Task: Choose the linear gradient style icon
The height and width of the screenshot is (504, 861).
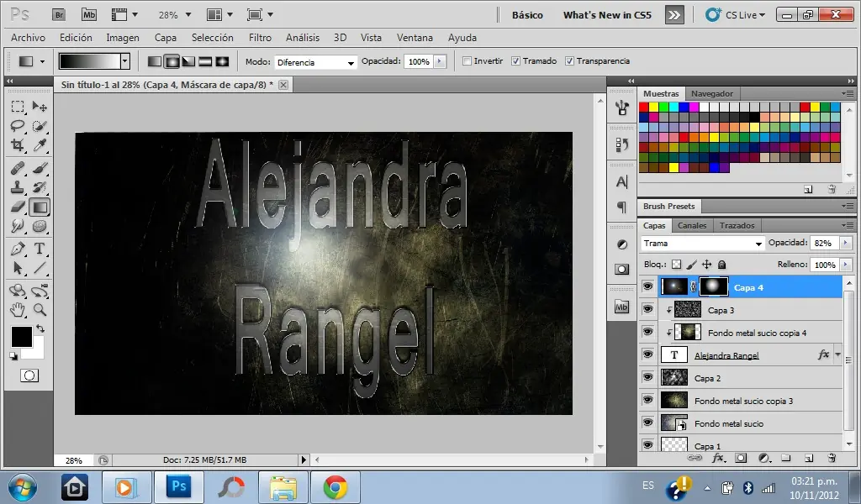Action: click(x=155, y=61)
